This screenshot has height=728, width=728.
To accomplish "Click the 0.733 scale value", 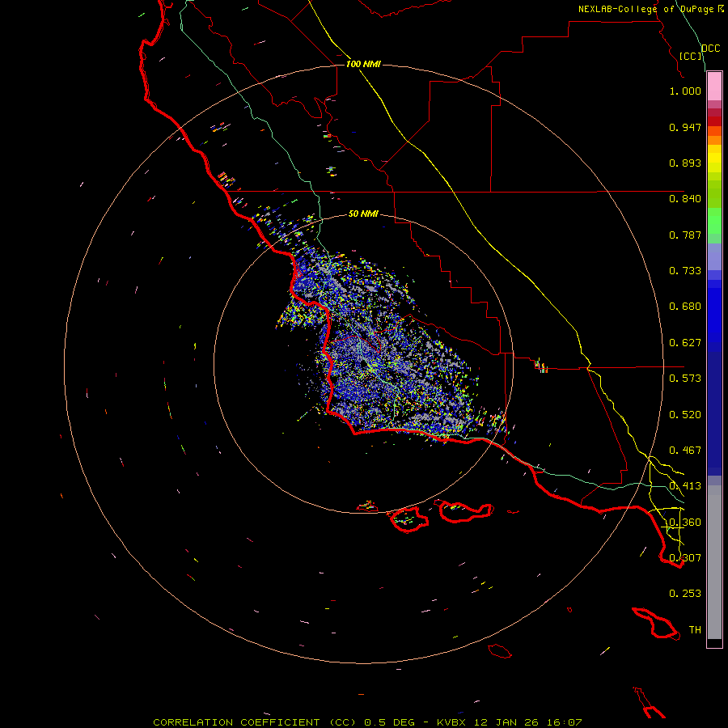I will [x=685, y=271].
